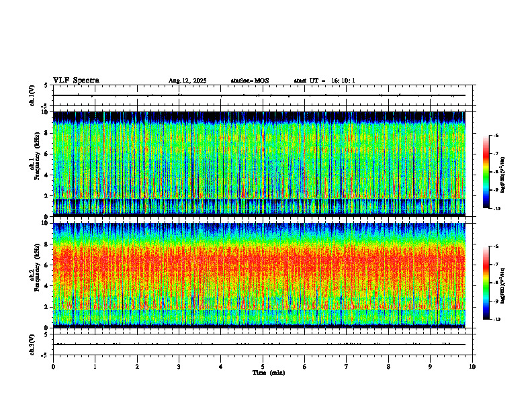
Task: Click the station=MOS label
Action: [250, 81]
